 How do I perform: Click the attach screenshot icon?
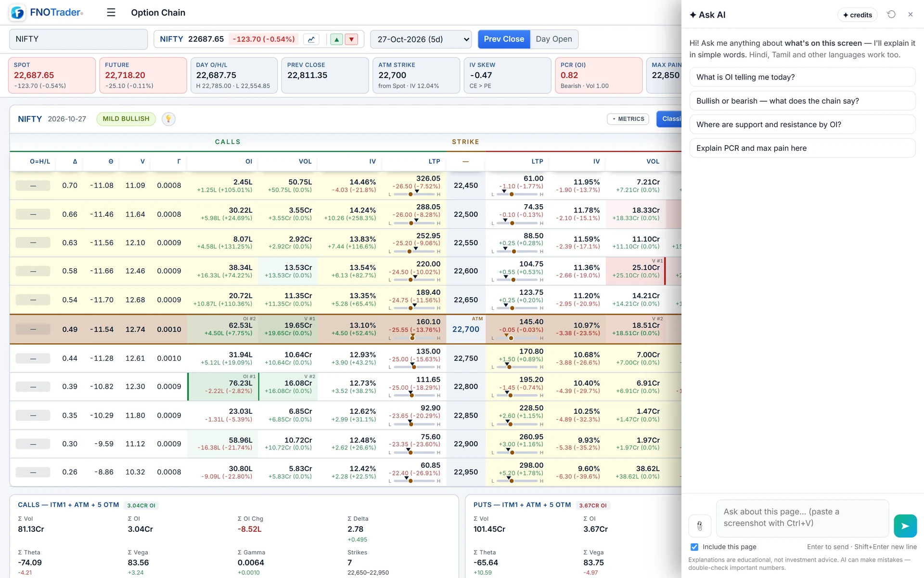(700, 526)
